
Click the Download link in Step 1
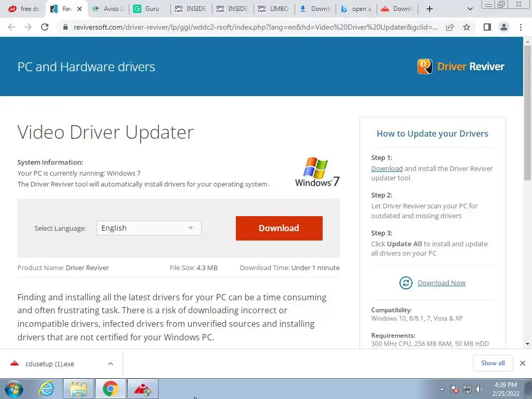(x=387, y=169)
